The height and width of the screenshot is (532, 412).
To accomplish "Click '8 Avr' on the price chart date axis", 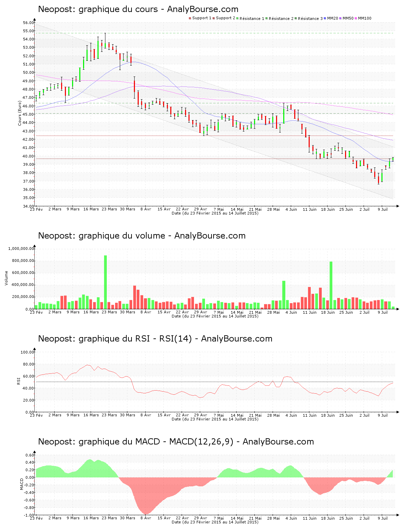I will pos(146,209).
